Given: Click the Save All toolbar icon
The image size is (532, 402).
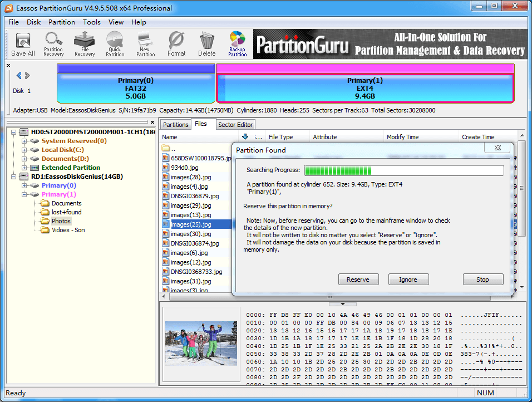Looking at the screenshot, I should point(23,44).
